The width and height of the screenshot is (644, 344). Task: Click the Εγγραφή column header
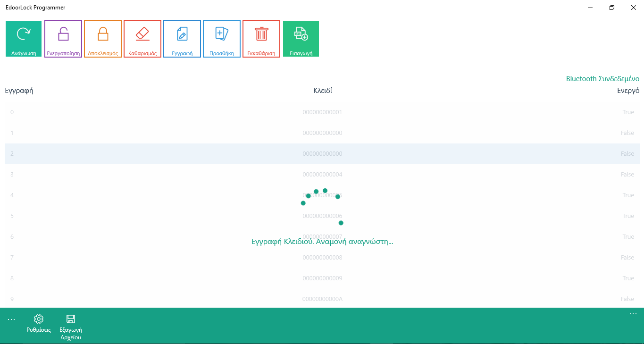pos(19,91)
